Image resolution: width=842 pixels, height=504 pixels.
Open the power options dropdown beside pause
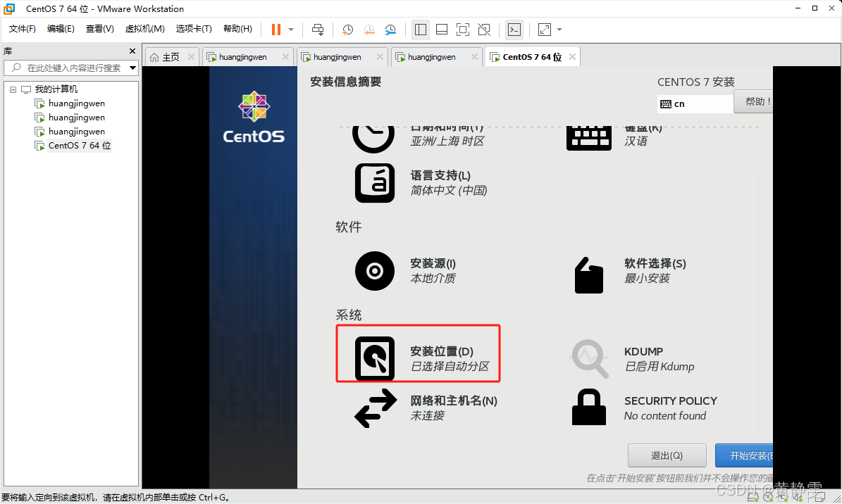click(291, 30)
